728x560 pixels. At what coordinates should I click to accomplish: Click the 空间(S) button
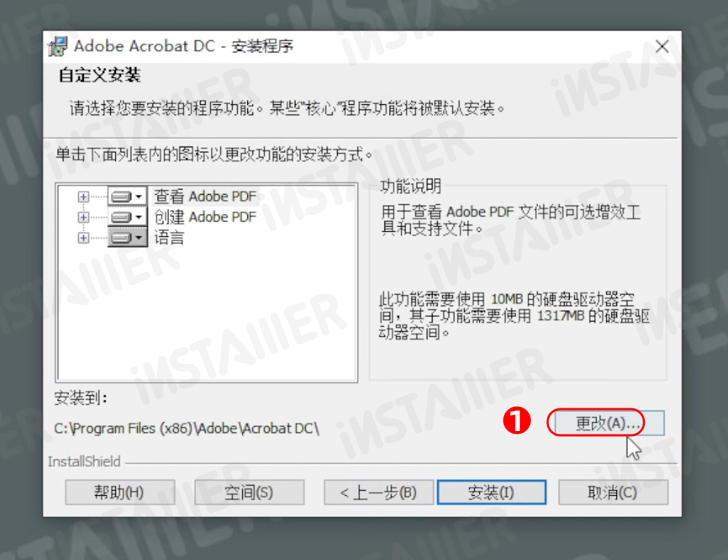pyautogui.click(x=249, y=492)
